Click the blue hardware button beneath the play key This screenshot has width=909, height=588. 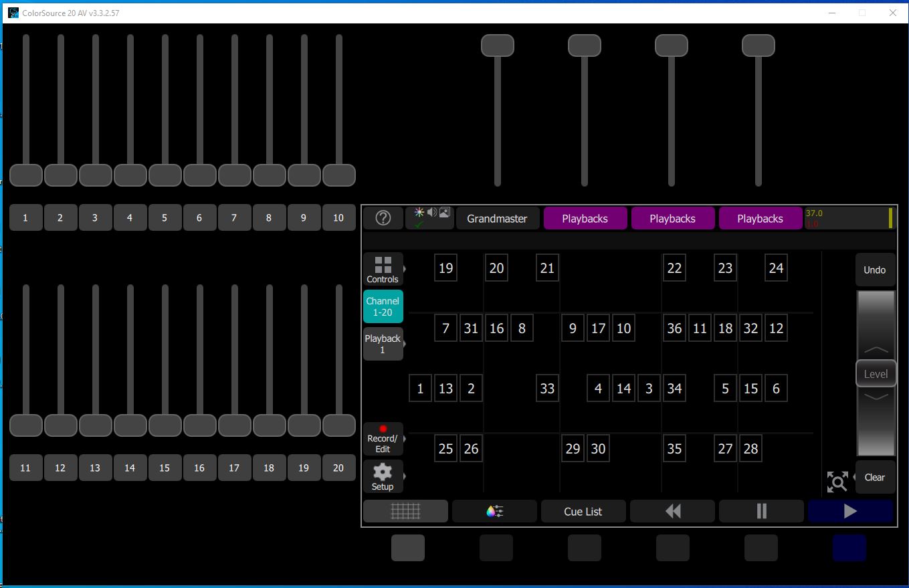tap(849, 548)
